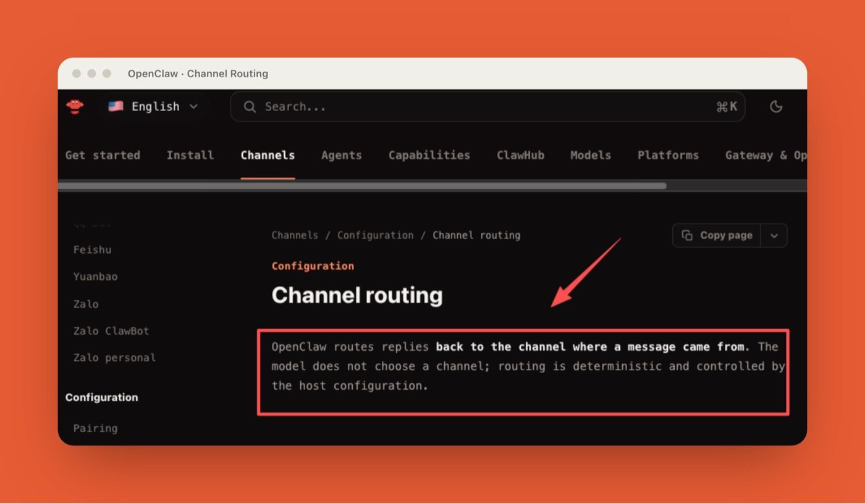Open the Platforms tab

click(x=668, y=155)
